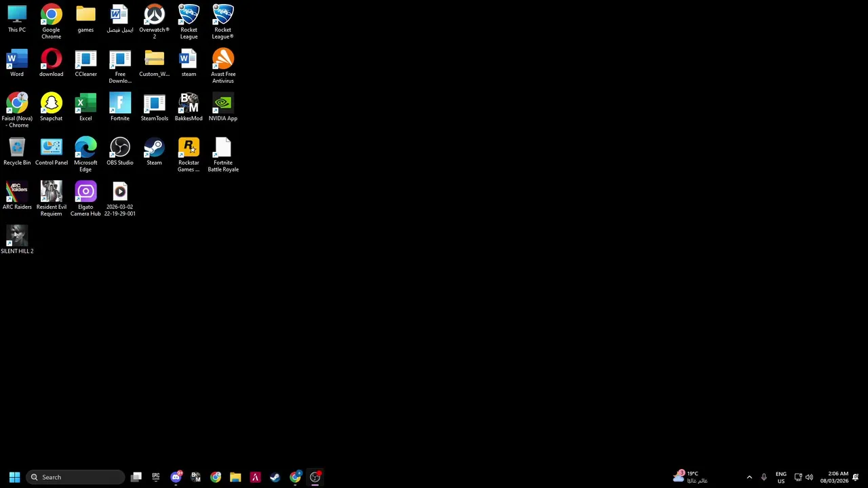Open network status tray icon
Screen dimensions: 868x488
(798, 477)
